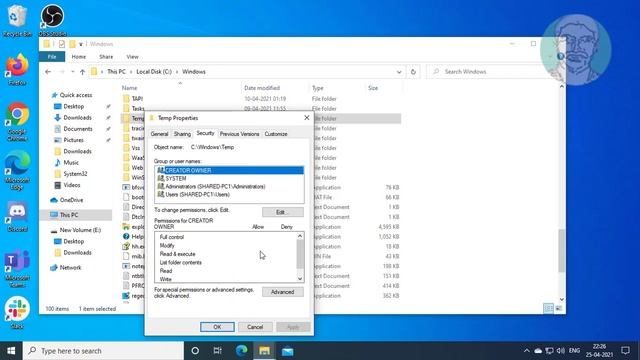Open Edge from the taskbar
Image resolution: width=640 pixels, height=360 pixels.
tap(242, 351)
